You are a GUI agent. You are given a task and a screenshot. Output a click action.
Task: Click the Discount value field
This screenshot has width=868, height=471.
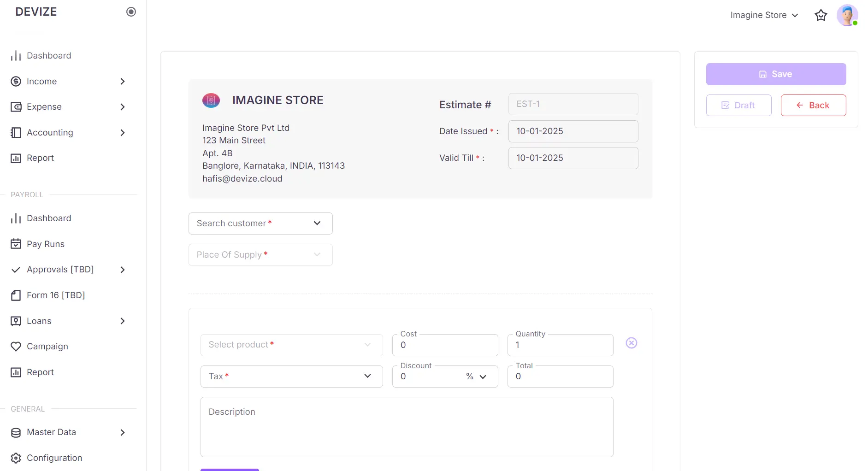click(429, 377)
